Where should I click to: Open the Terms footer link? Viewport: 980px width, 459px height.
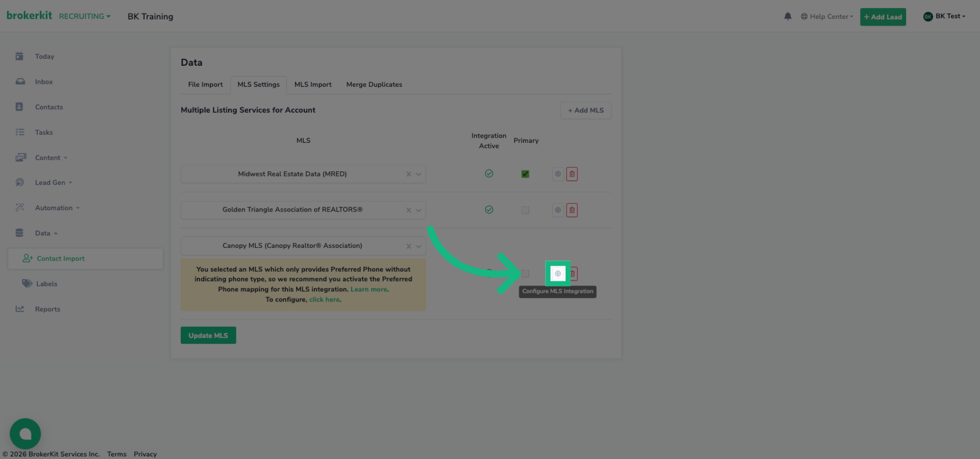[x=116, y=454]
